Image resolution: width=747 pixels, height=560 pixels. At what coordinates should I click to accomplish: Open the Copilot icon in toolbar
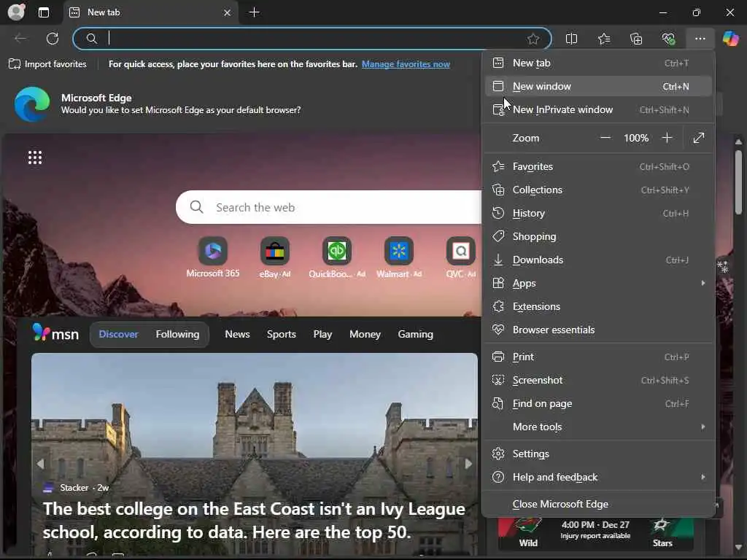[730, 39]
